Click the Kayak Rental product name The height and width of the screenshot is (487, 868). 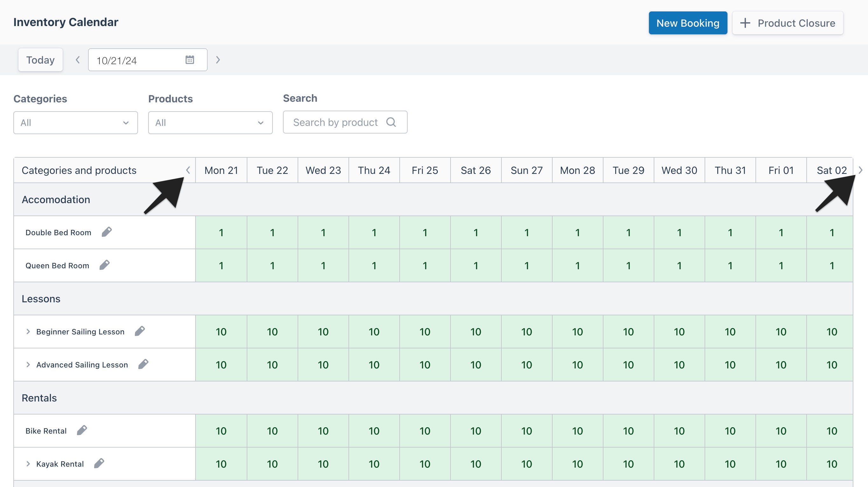(x=60, y=464)
